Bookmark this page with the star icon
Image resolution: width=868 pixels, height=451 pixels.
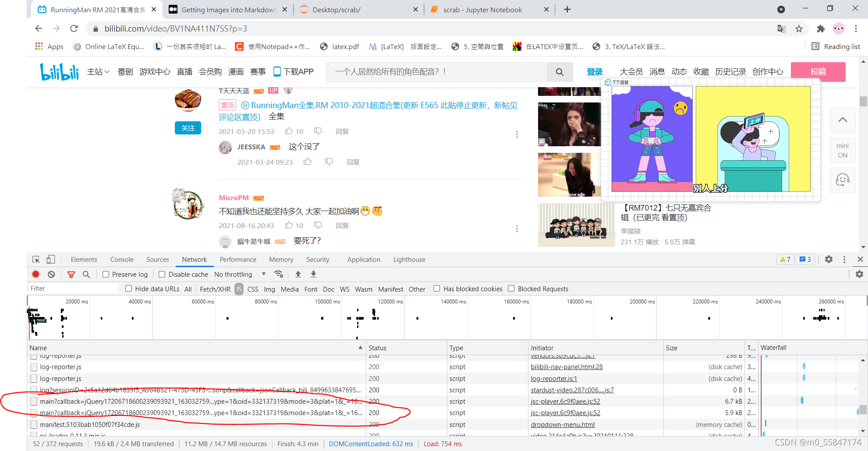click(x=799, y=28)
